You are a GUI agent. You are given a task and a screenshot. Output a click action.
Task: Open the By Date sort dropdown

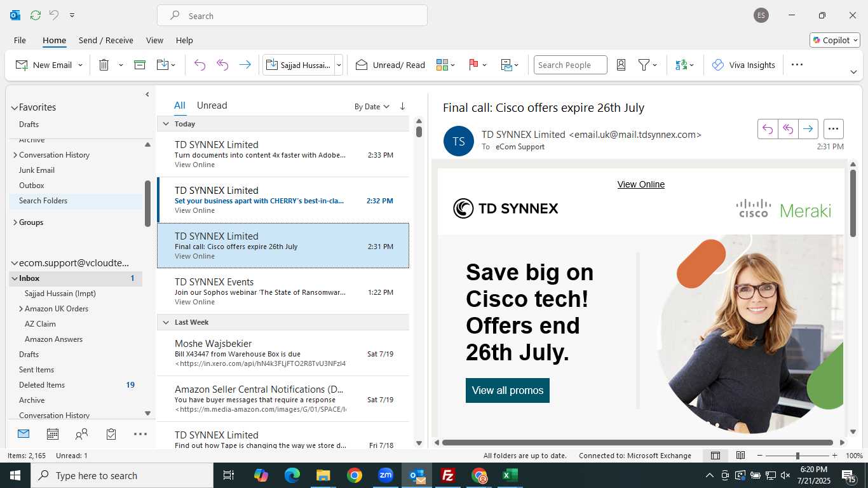(372, 107)
